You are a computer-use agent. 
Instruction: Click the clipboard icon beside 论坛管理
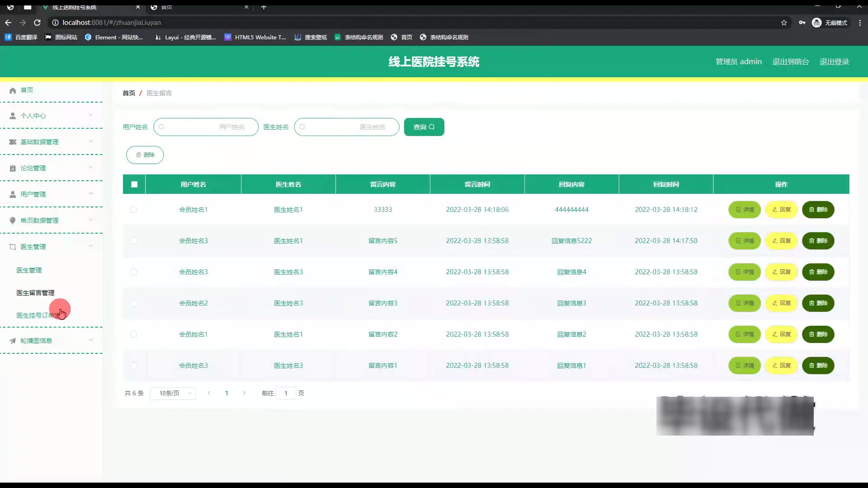[x=13, y=169]
